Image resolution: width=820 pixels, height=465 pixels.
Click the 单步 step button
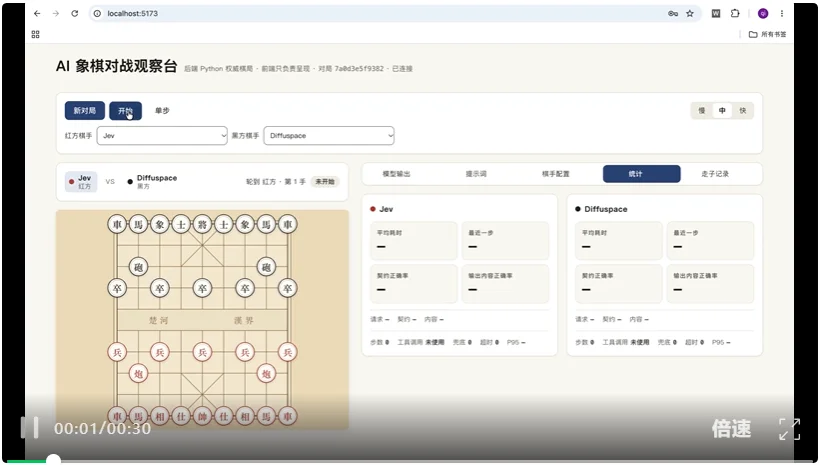(x=162, y=111)
